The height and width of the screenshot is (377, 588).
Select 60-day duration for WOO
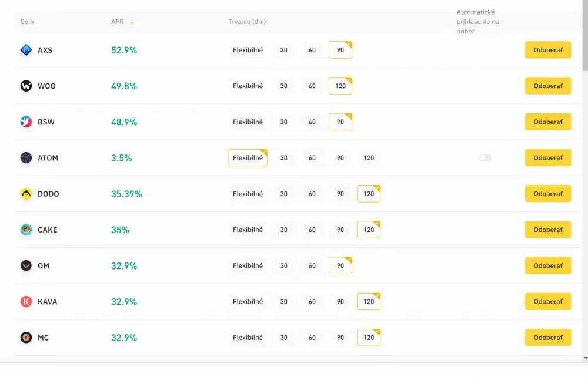click(x=312, y=86)
